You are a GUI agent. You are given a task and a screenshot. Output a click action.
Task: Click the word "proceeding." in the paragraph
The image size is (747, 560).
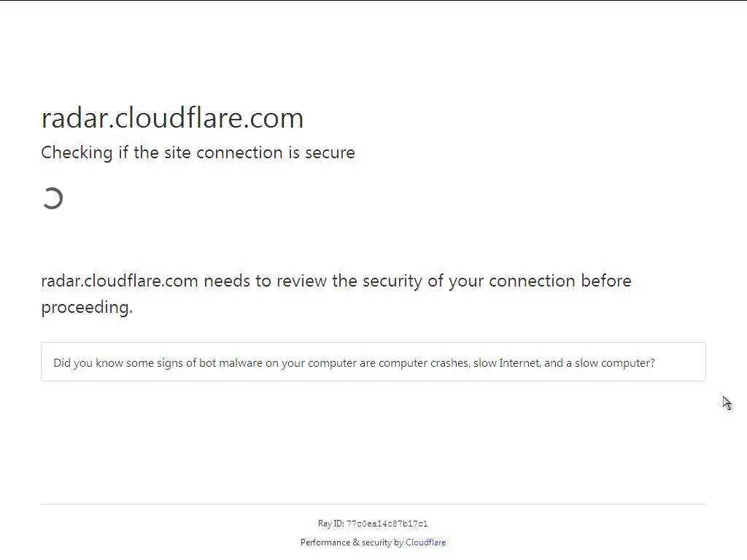point(87,307)
